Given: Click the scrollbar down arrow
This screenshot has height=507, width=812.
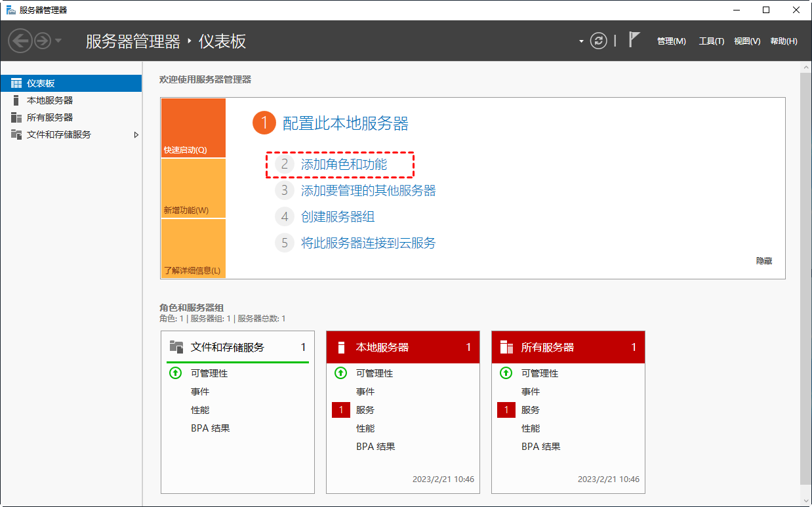Looking at the screenshot, I should pos(805,500).
